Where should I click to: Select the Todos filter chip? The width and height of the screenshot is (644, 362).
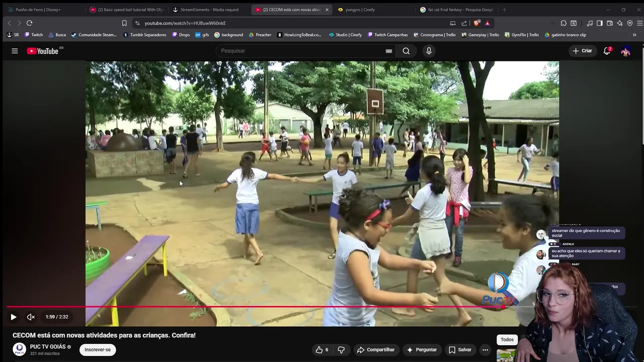(x=507, y=339)
